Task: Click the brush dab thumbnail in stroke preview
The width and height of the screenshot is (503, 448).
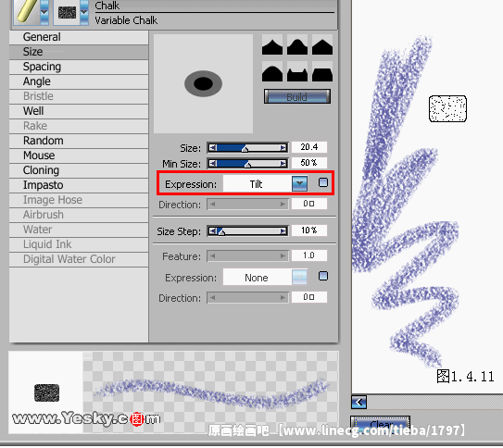Action: tap(47, 392)
